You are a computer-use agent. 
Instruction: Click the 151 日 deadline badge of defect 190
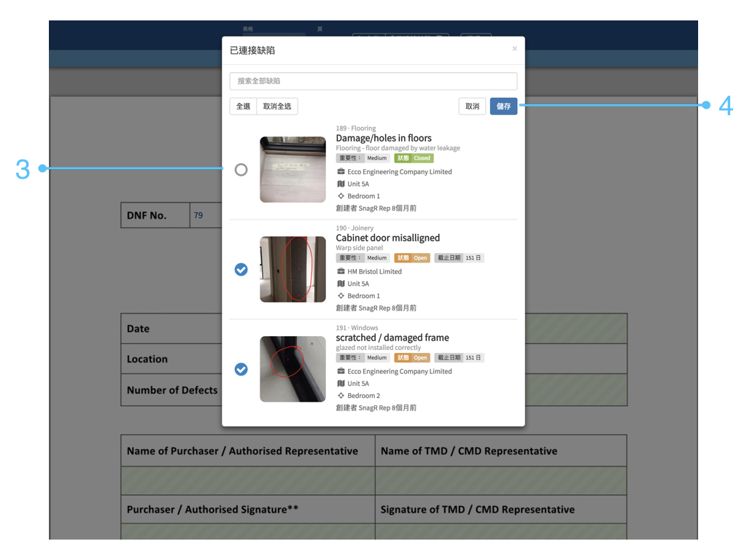click(460, 258)
